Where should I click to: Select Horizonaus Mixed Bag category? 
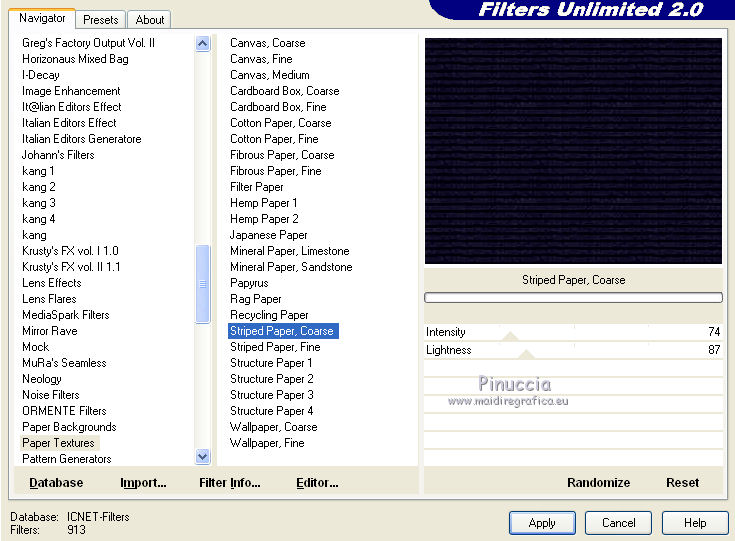(x=75, y=59)
